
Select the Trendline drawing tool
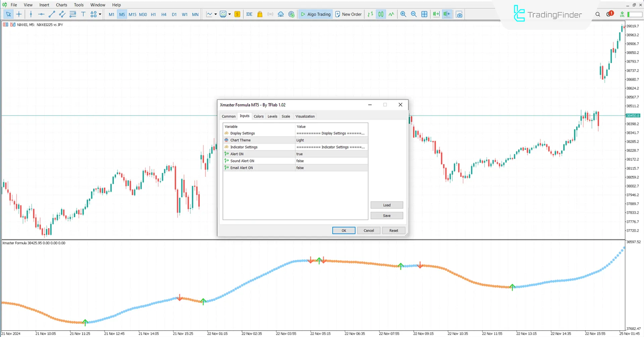(x=52, y=14)
